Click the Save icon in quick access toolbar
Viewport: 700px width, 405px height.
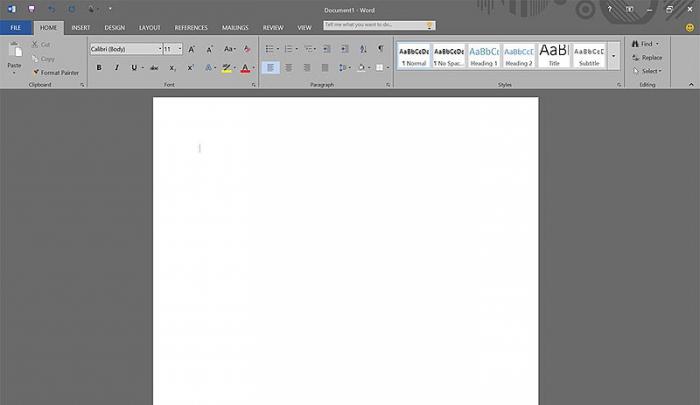coord(31,9)
